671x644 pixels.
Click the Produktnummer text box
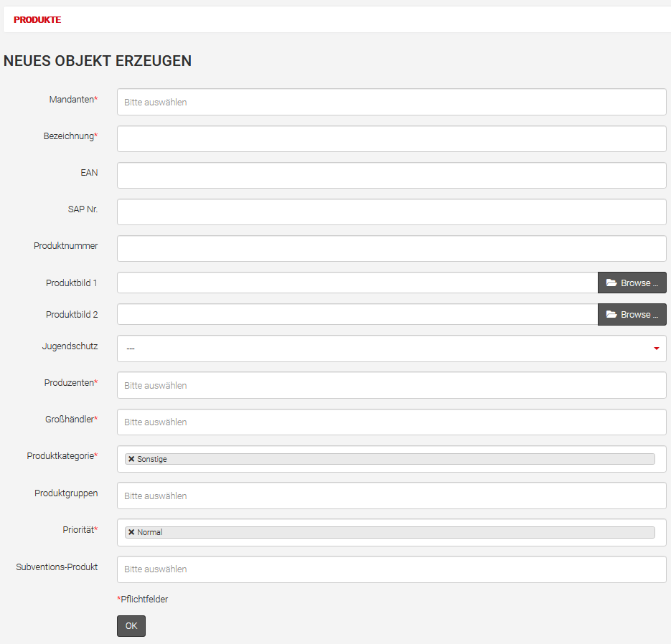[x=391, y=249]
